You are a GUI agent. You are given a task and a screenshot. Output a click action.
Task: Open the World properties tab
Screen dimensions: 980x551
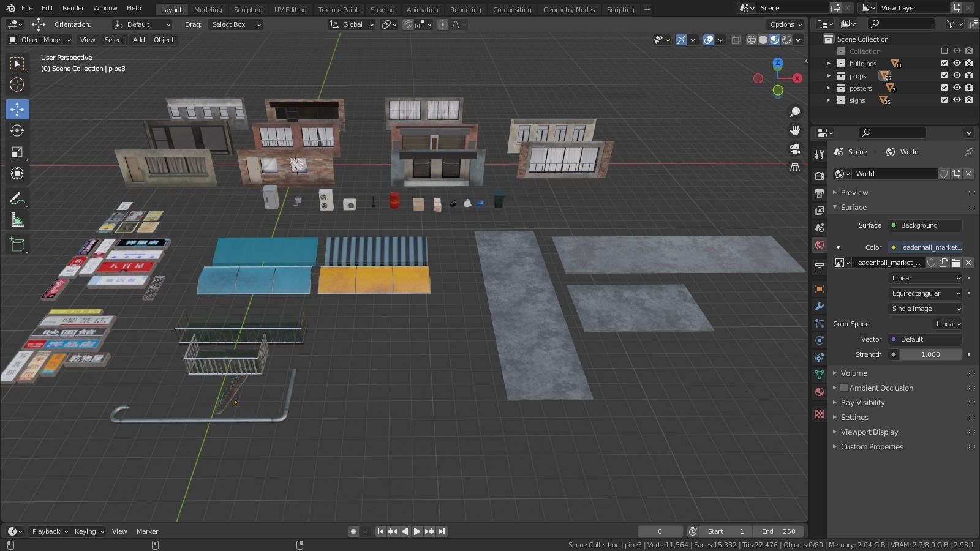820,245
